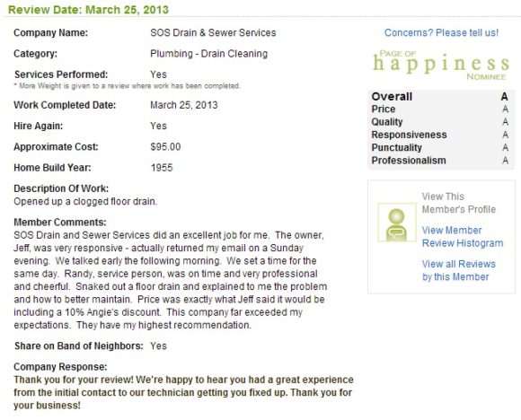521x420 pixels.
Task: Click the Plumbing - Drain Cleaning category value
Action: tap(208, 54)
